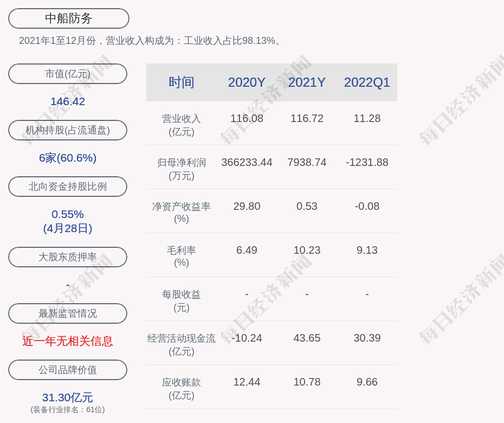Click the 净资产收益率 (%) row label

click(x=182, y=212)
